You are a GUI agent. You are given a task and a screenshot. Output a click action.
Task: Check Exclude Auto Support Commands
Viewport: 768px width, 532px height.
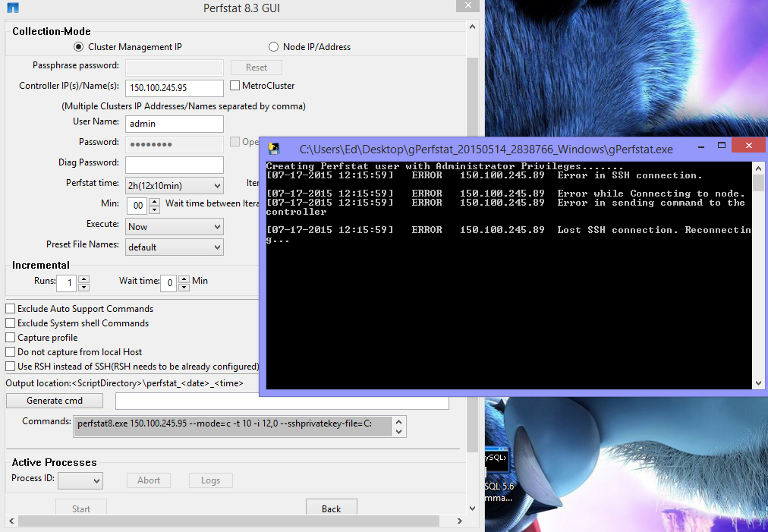(11, 309)
